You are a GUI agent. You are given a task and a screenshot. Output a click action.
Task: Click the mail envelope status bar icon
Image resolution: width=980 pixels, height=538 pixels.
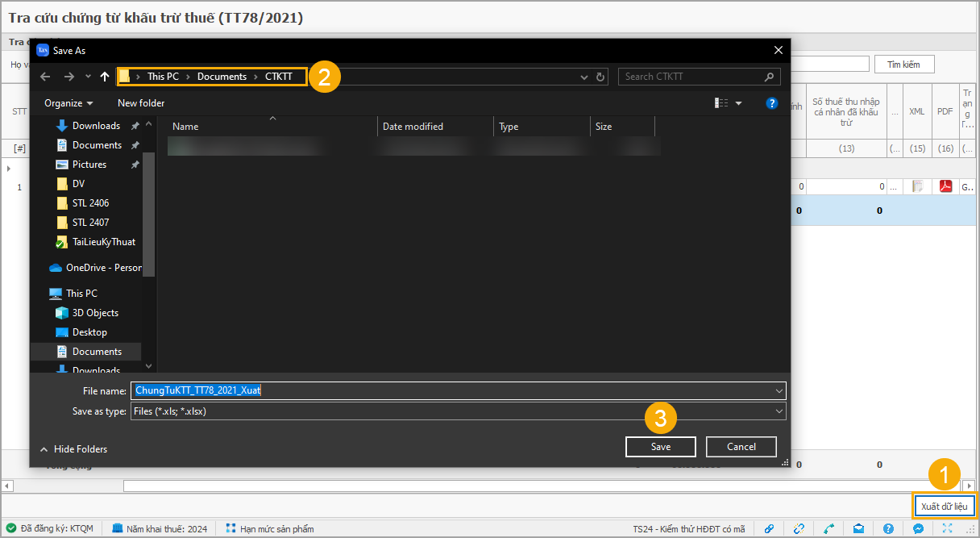point(859,528)
